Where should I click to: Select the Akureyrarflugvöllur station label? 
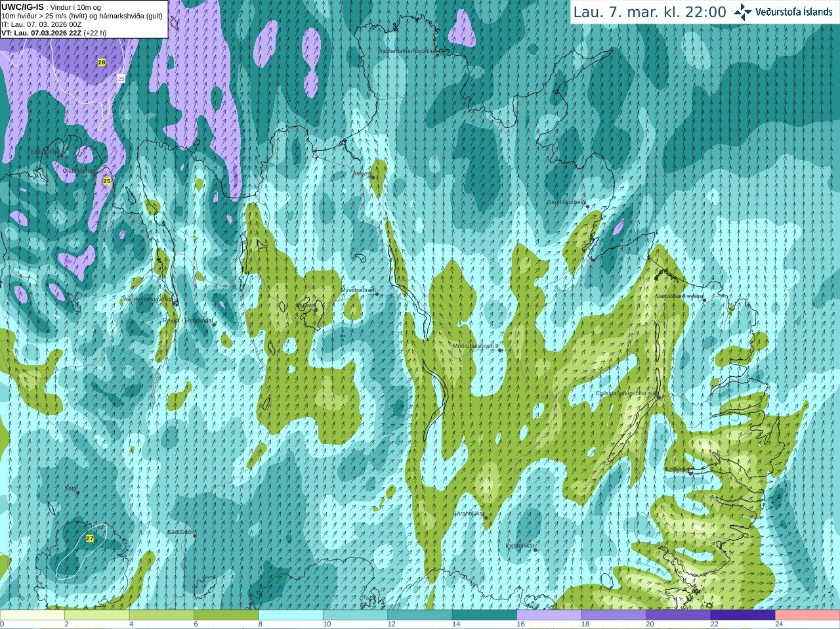[148, 299]
